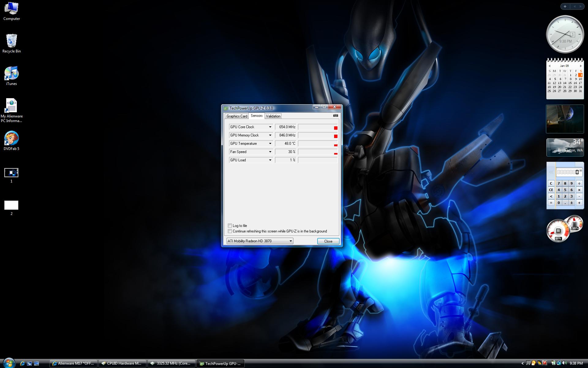Click the red alert tray icon
Screen dimensions: 588x368
(x=545, y=363)
